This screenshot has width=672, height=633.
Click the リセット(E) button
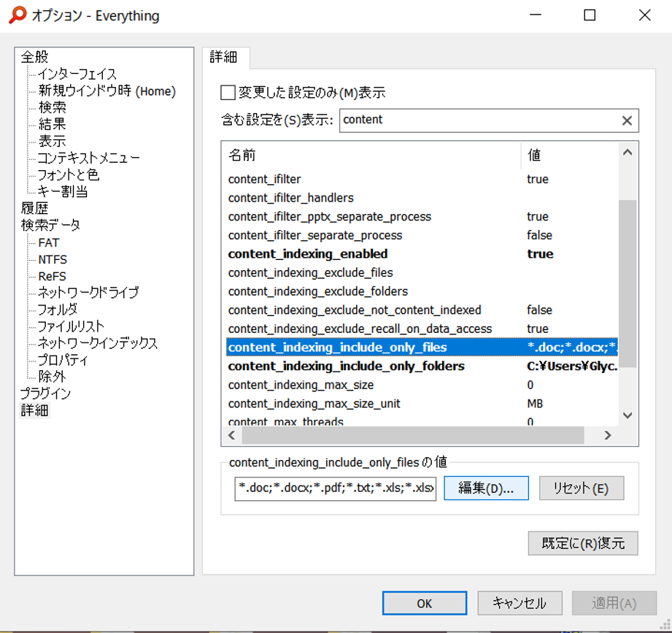coord(581,488)
